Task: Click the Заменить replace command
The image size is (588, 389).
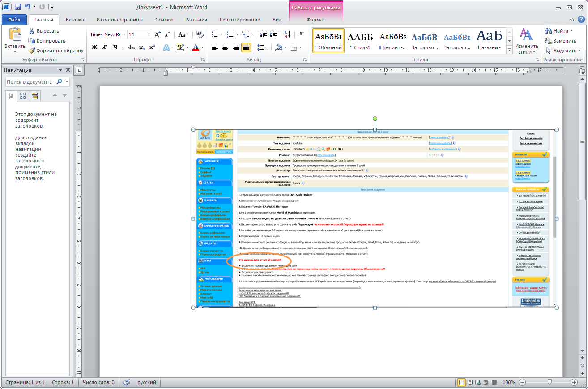Action: pos(560,41)
